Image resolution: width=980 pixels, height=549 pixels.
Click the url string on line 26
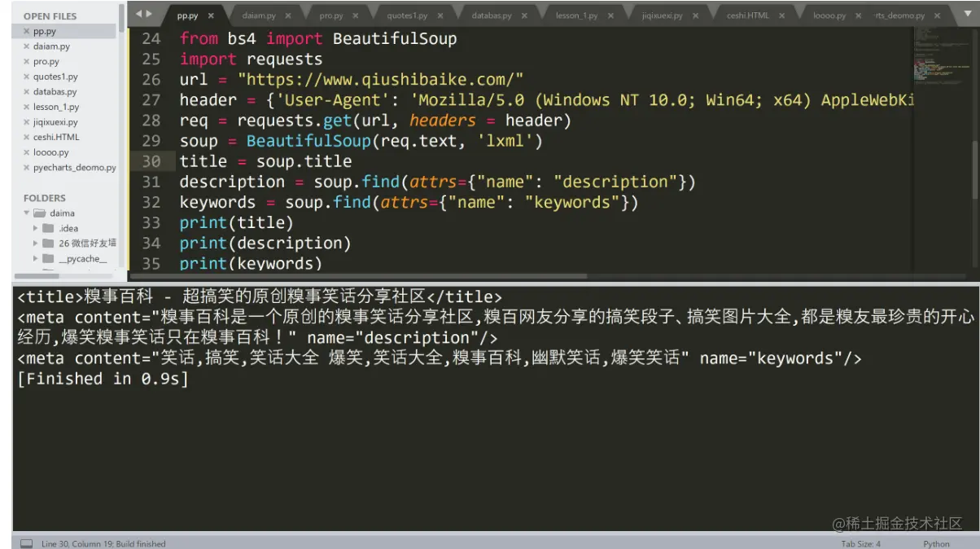click(x=381, y=80)
